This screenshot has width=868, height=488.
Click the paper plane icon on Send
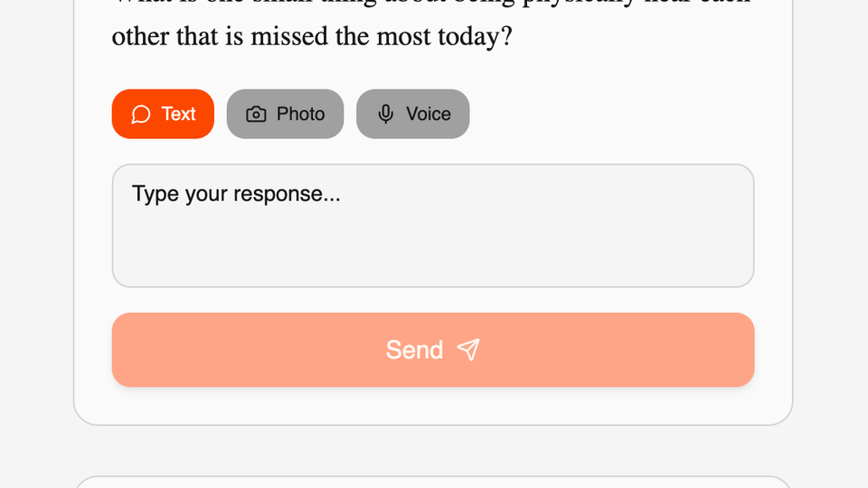coord(468,350)
